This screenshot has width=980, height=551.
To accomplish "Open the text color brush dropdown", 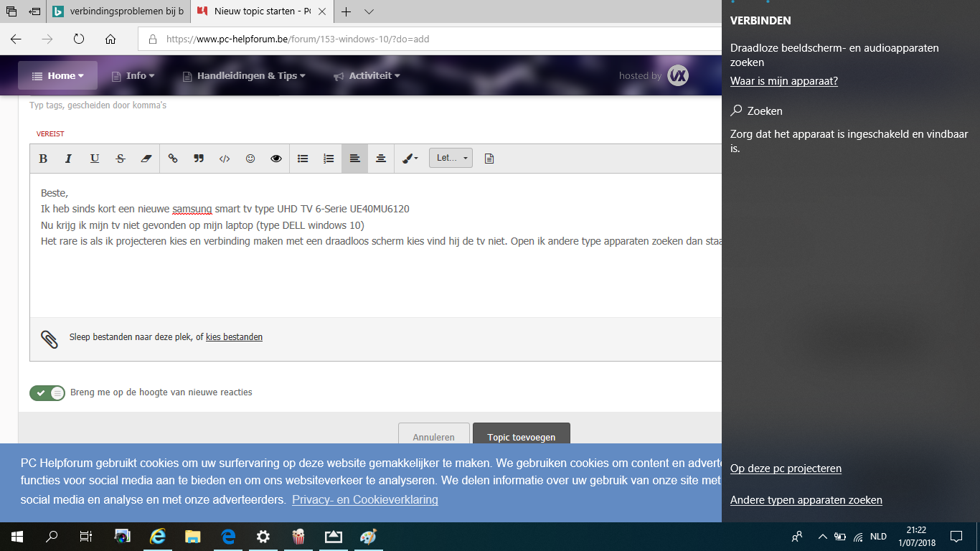I will coord(410,159).
